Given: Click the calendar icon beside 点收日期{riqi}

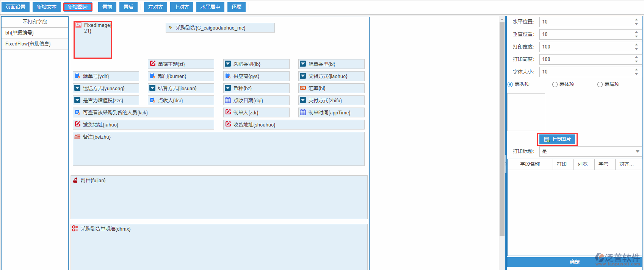Looking at the screenshot, I should click(228, 100).
